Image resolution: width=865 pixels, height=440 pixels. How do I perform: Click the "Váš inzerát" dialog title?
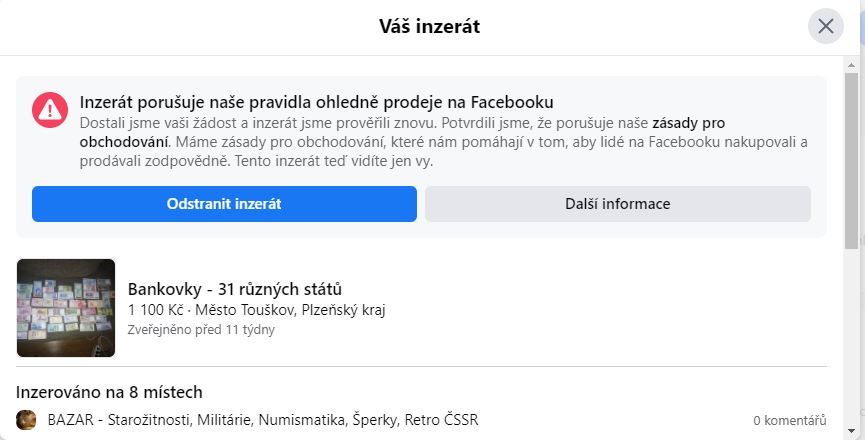point(429,27)
